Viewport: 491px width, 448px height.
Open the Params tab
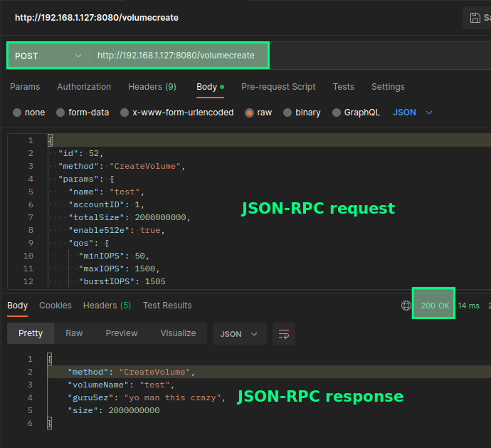pos(25,87)
